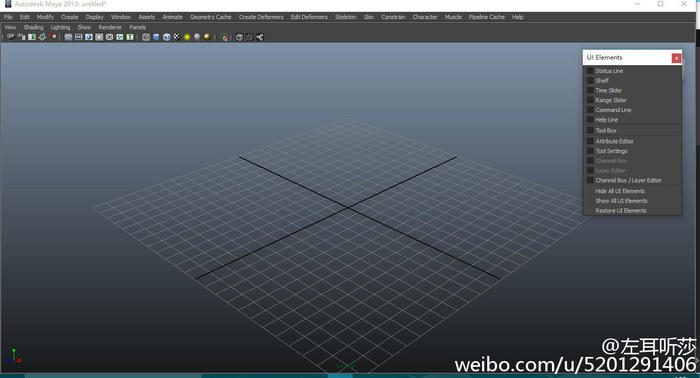Toggle the Shadows gray sphere icon
700x378 pixels.
coord(197,37)
